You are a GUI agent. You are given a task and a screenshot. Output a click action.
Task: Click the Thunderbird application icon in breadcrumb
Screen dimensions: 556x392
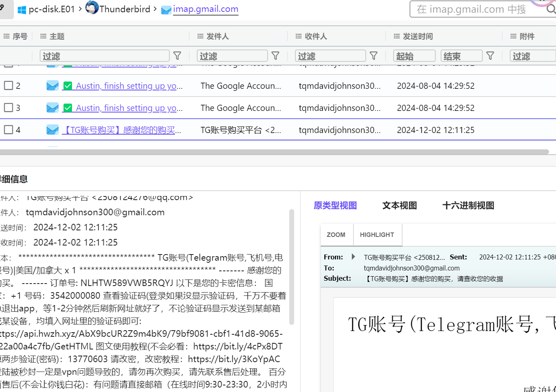[x=92, y=7]
